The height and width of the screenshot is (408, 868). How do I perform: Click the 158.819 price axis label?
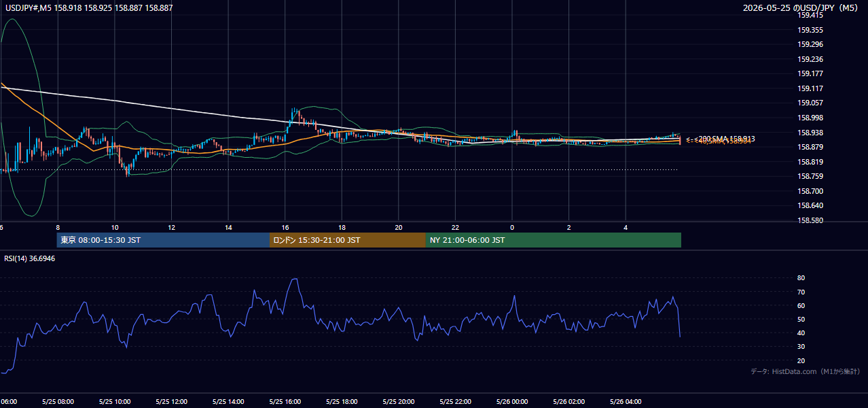[x=811, y=162]
